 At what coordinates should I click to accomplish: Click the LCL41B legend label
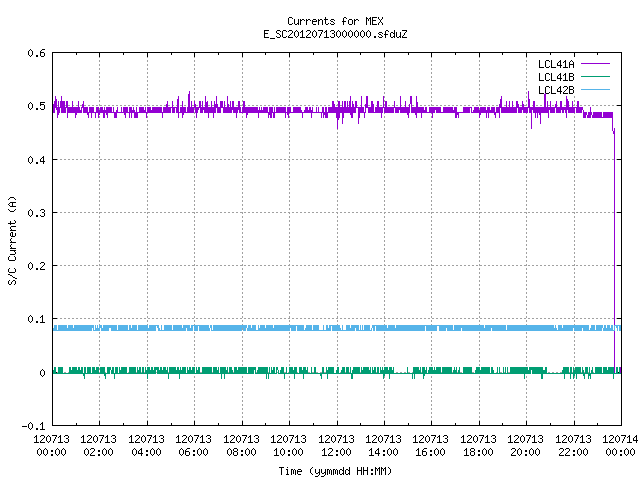tap(556, 77)
